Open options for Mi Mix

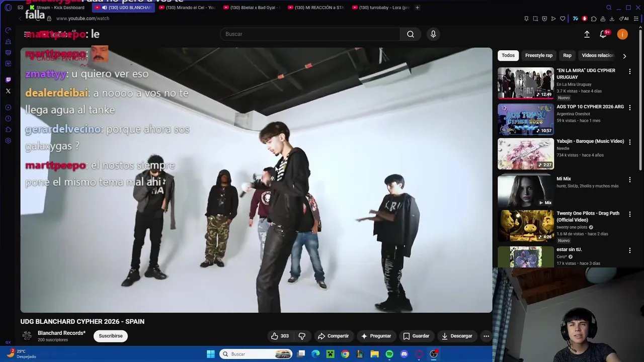coord(629,179)
